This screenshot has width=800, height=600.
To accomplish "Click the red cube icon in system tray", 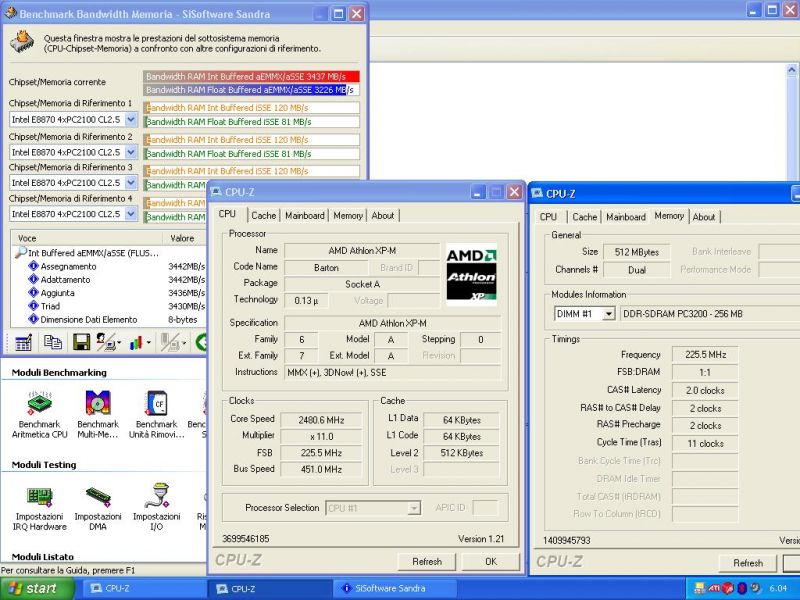I will (728, 588).
